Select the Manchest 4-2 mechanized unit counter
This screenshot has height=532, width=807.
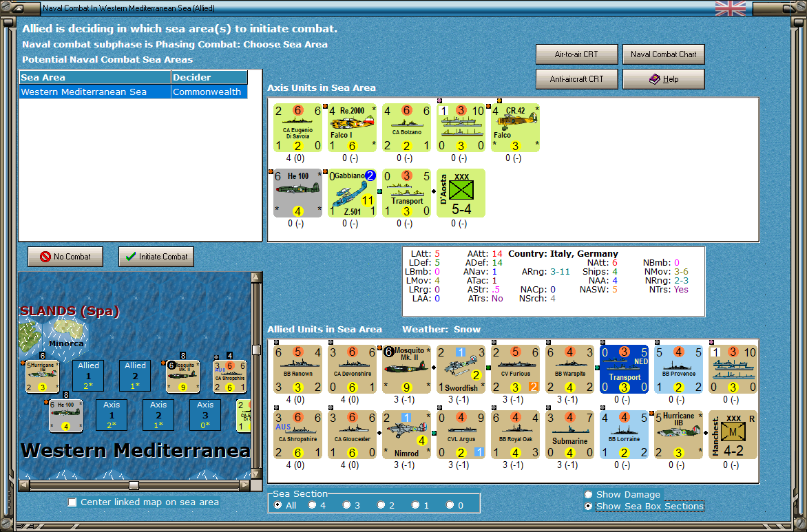pyautogui.click(x=733, y=435)
